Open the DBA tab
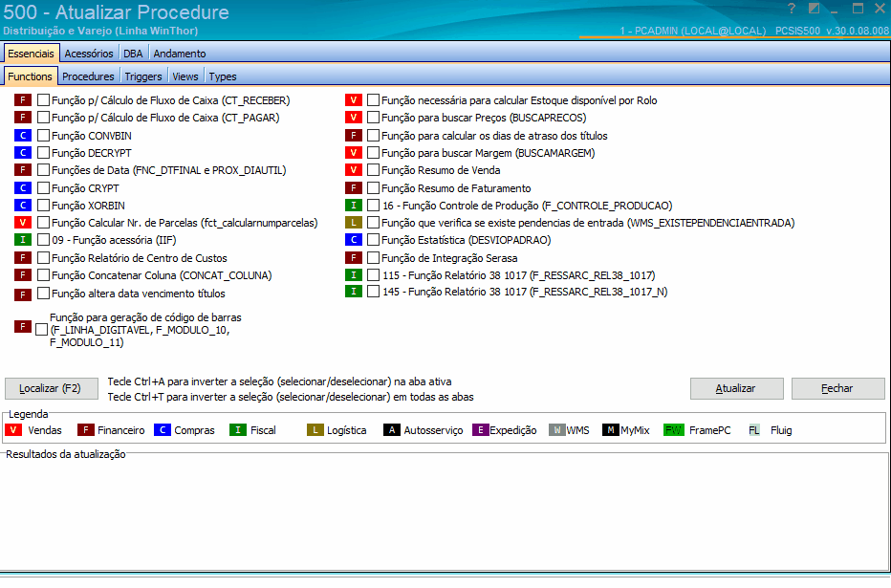This screenshot has height=588, width=891. click(133, 54)
